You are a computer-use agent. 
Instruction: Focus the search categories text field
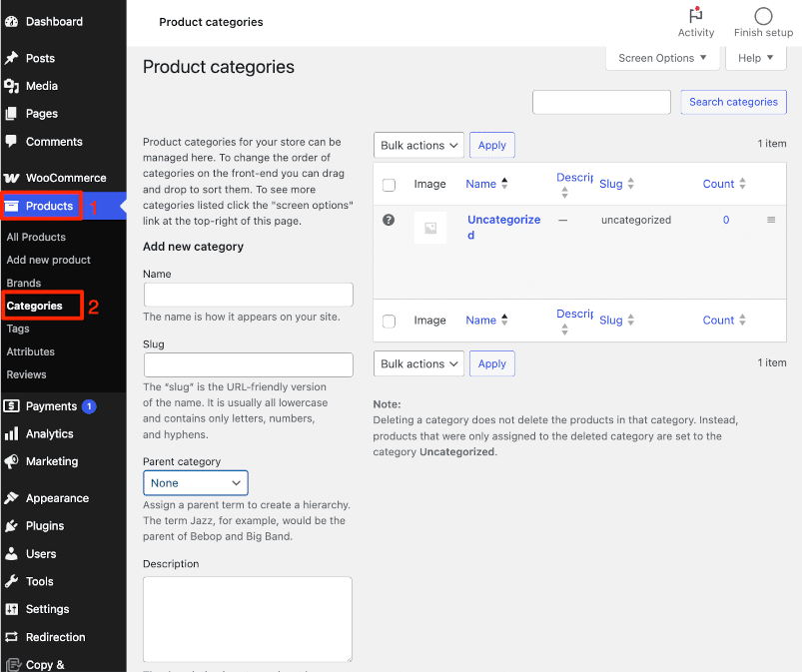click(x=601, y=102)
